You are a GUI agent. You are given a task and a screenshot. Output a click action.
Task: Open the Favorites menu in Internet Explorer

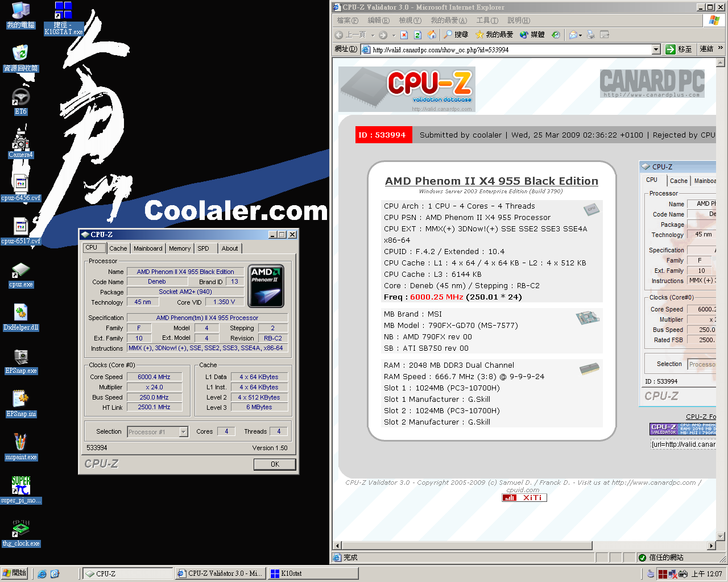pyautogui.click(x=449, y=20)
